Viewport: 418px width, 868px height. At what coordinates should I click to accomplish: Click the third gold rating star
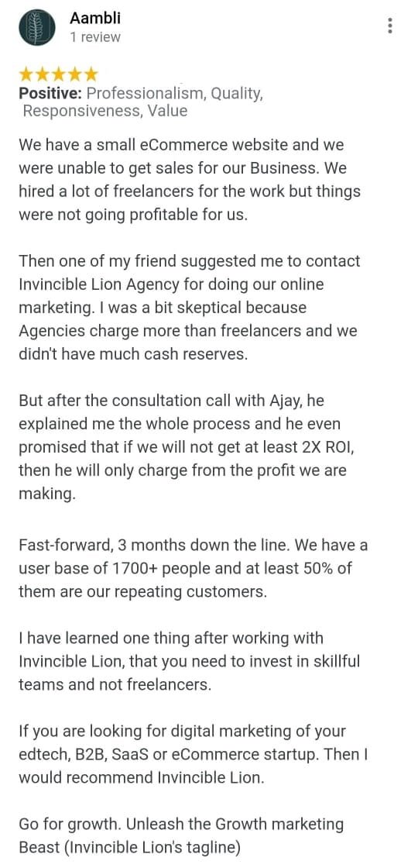(x=59, y=74)
